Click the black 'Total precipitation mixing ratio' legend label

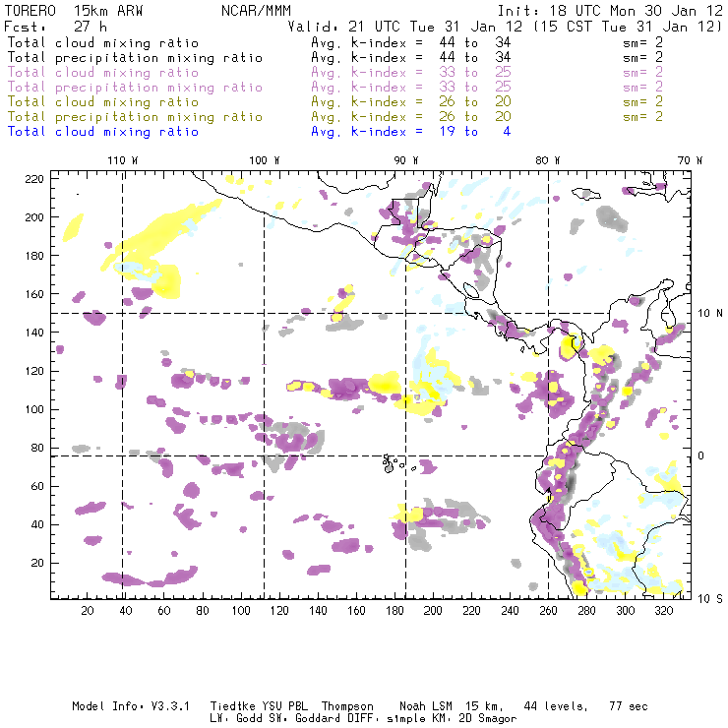135,58
